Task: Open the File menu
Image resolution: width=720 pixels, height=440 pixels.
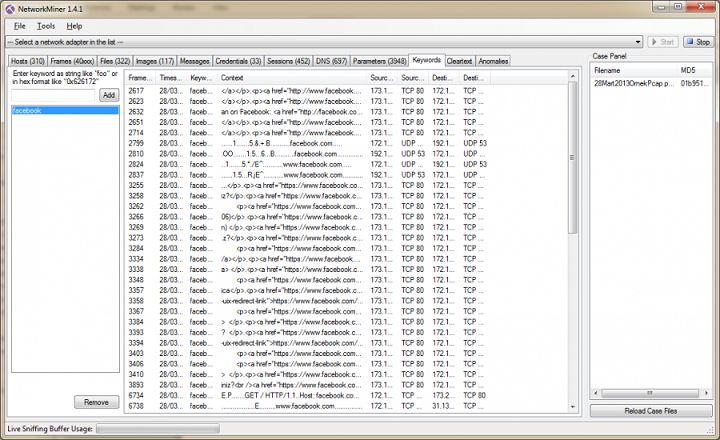Action: click(x=20, y=26)
